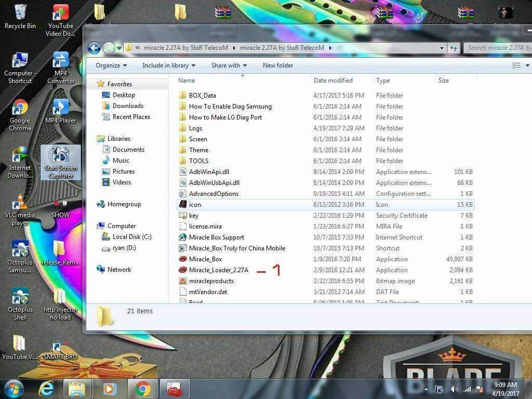The image size is (532, 399).
Task: Select the Octoplus Samsung desktop icon
Action: [x=20, y=257]
